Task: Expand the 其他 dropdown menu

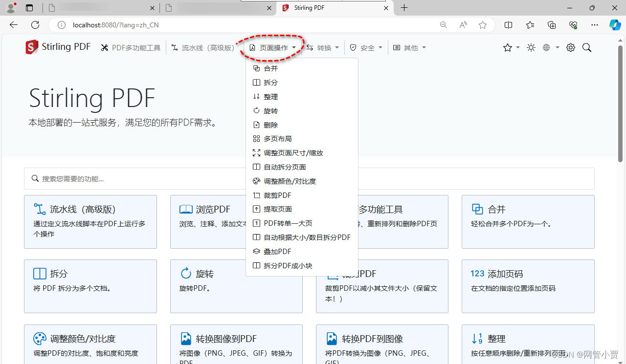Action: coord(410,47)
